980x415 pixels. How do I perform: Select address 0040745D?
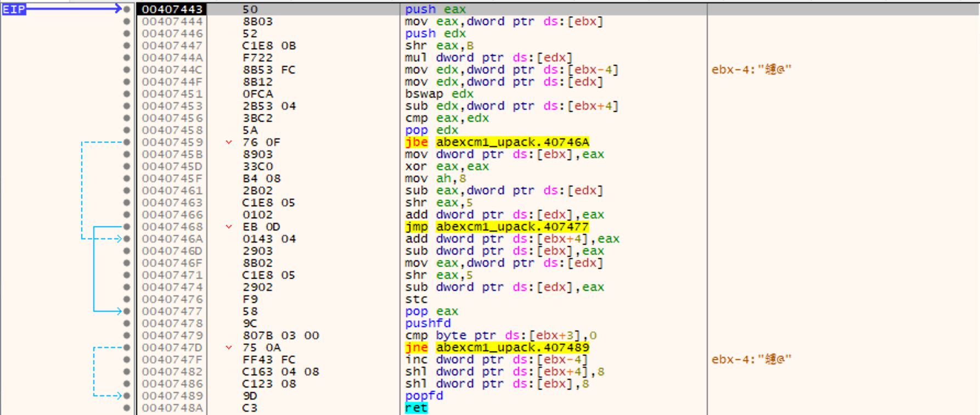(172, 166)
